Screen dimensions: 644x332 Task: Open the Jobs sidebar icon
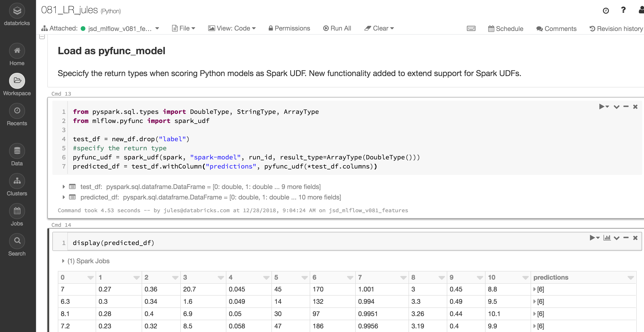click(x=17, y=211)
